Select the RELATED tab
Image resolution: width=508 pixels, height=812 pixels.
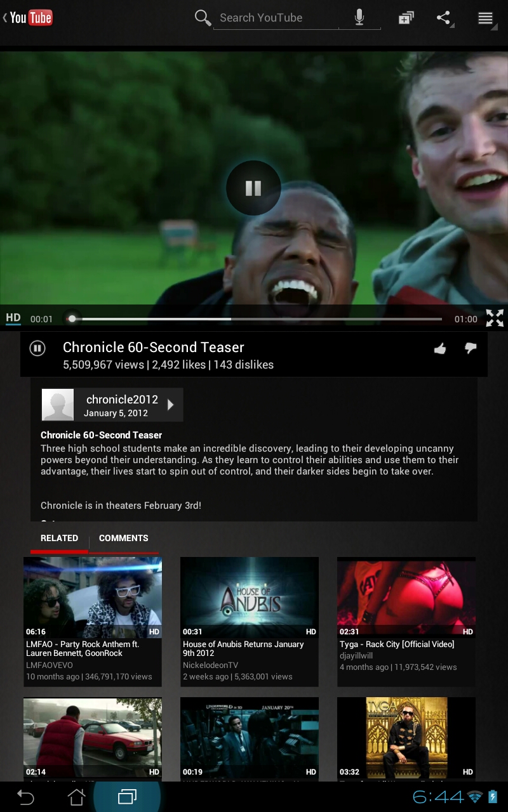pyautogui.click(x=59, y=538)
